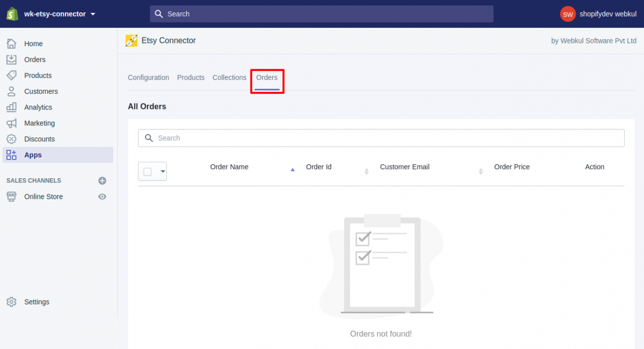Click the Orders not found! message
Viewport: 644px width, 349px height.
click(x=381, y=334)
